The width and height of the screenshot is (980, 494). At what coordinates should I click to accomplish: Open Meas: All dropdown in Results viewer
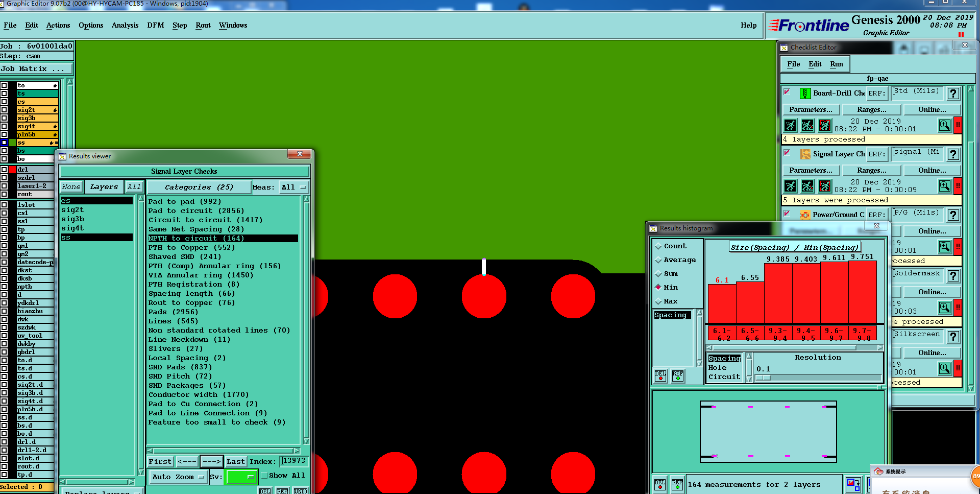point(294,187)
